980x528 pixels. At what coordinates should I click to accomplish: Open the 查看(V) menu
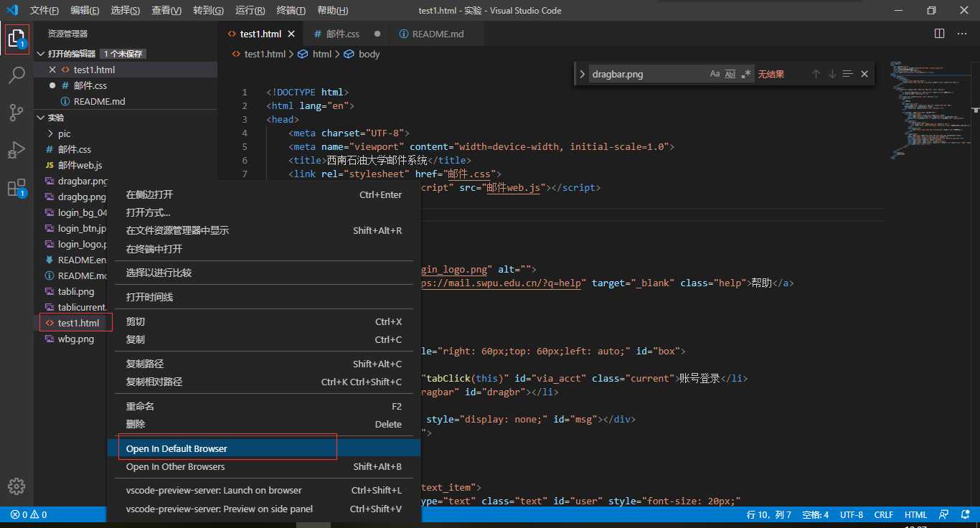[166, 10]
